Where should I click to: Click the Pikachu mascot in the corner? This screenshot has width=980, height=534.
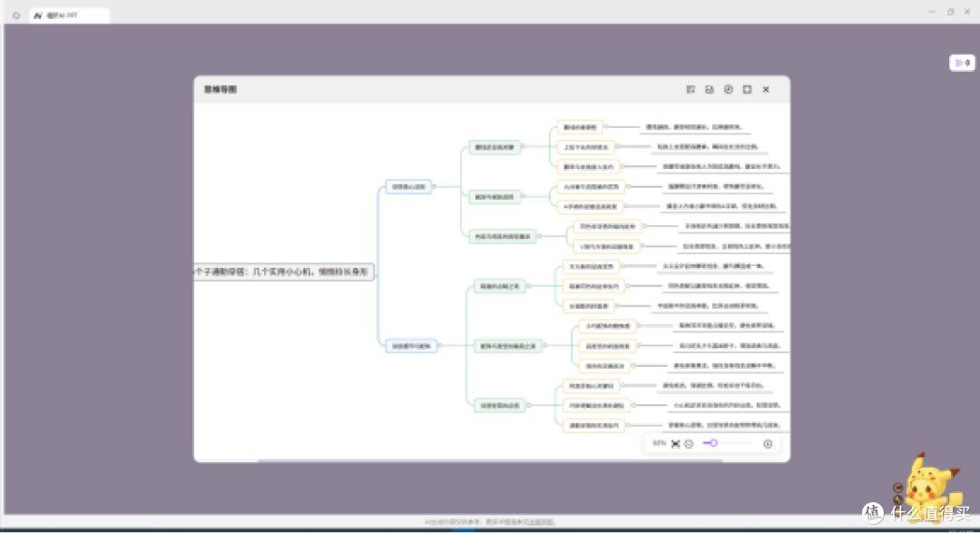(929, 486)
